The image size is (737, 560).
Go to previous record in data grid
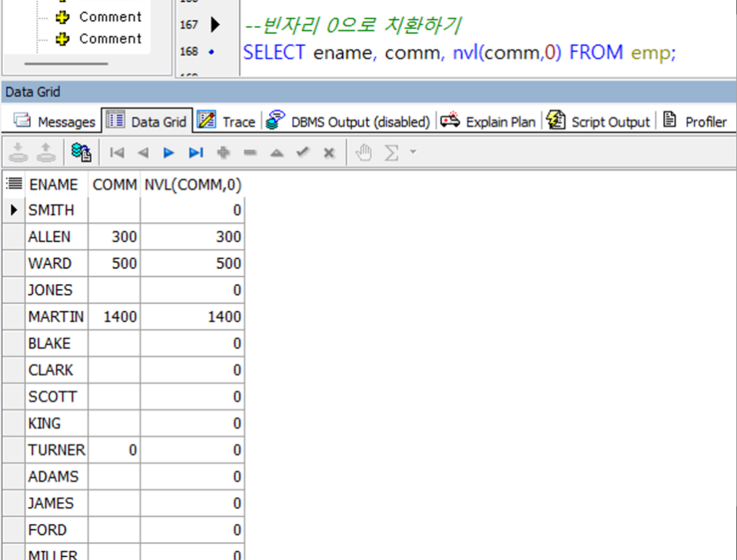pyautogui.click(x=143, y=153)
